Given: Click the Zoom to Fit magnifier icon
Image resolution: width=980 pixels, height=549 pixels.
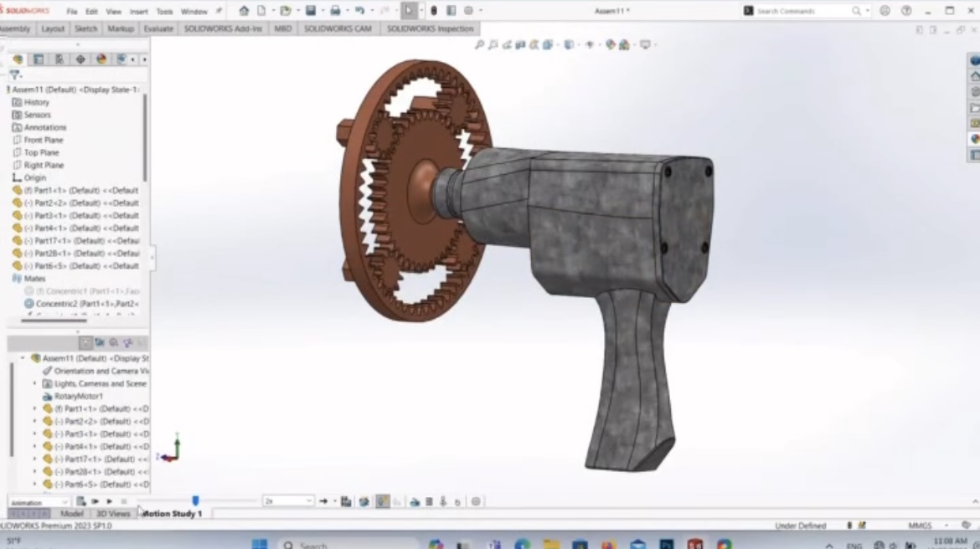Looking at the screenshot, I should click(x=479, y=44).
